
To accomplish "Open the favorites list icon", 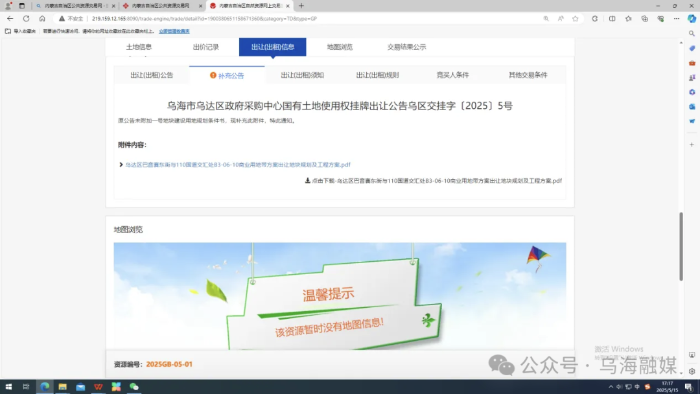I will 628,19.
